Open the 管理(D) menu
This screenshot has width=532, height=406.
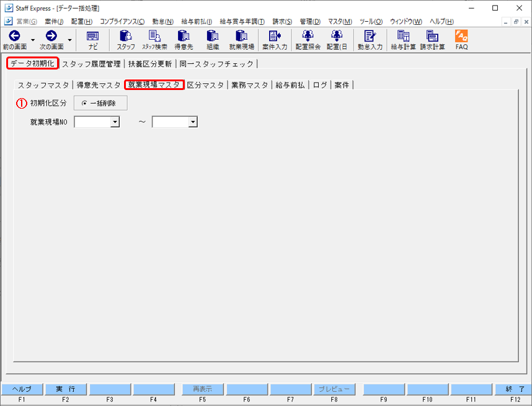click(310, 21)
